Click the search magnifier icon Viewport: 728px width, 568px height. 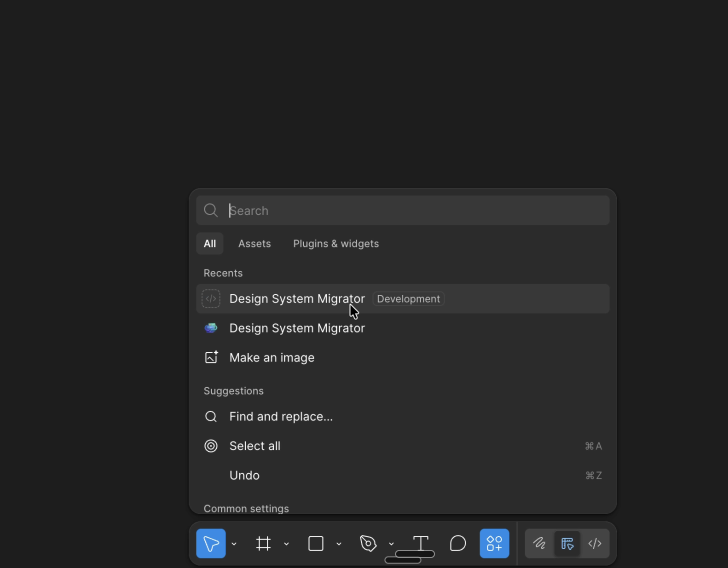tap(211, 210)
